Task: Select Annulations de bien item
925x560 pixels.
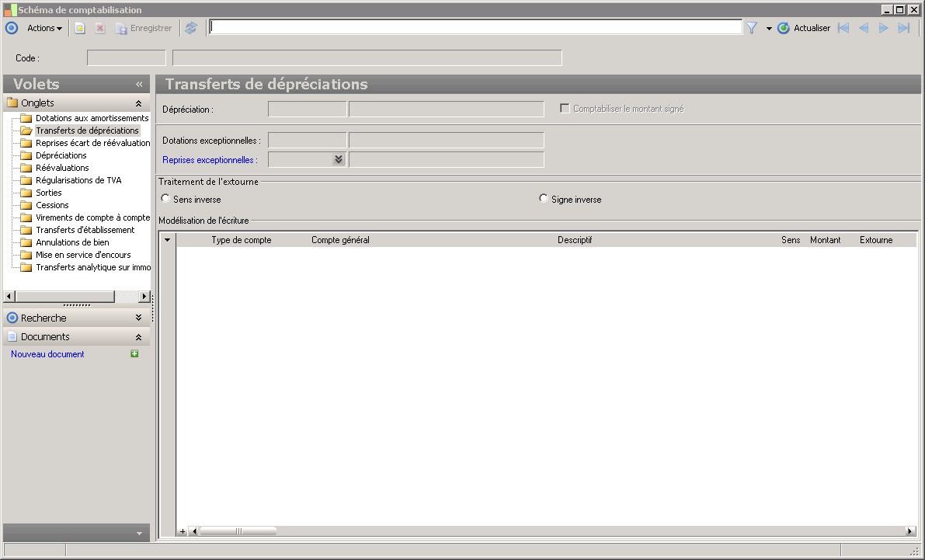Action: 72,242
